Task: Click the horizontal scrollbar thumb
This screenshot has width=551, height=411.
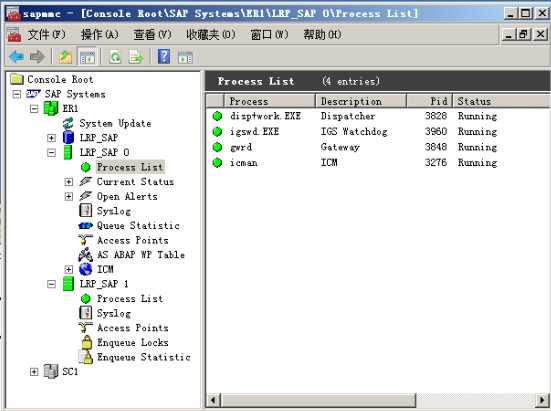Action: click(x=318, y=400)
